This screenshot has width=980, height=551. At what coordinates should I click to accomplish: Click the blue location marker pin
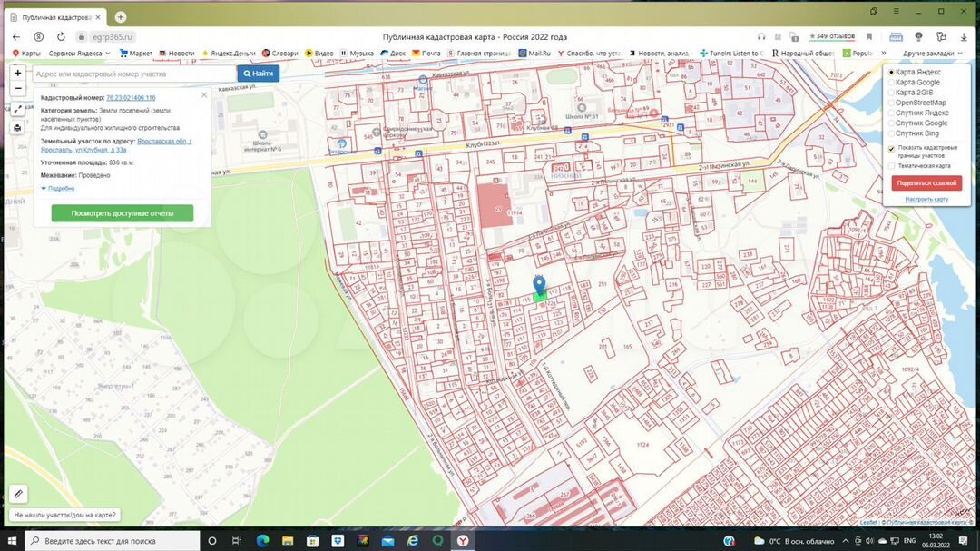(540, 285)
